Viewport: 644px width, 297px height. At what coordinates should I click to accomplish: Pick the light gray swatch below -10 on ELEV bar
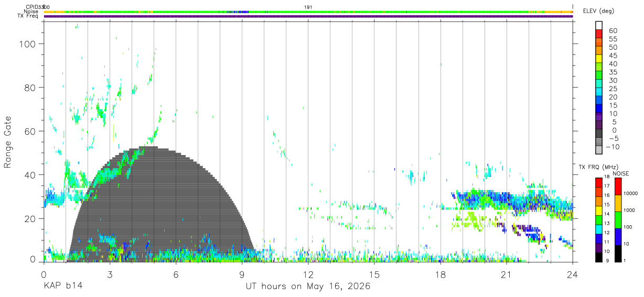click(599, 150)
